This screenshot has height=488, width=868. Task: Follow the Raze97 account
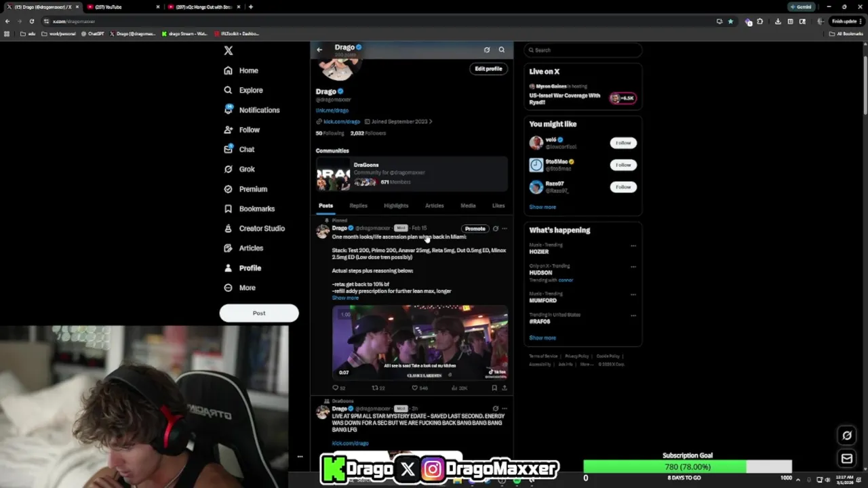[x=623, y=187]
